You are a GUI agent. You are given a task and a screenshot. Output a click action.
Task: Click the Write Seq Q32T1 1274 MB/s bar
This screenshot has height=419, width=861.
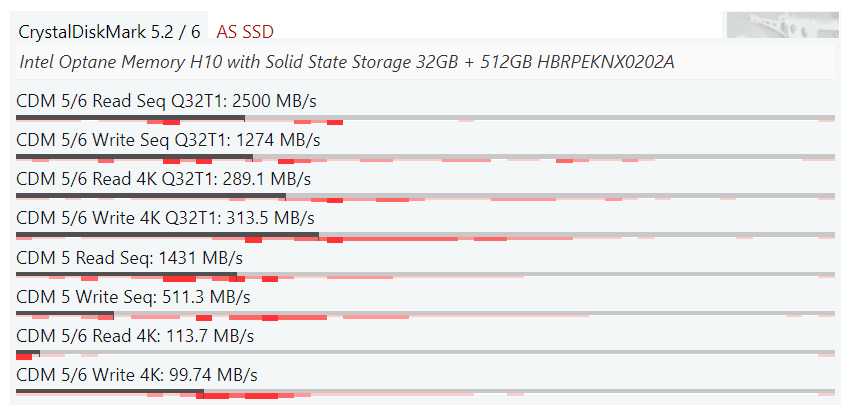425,158
